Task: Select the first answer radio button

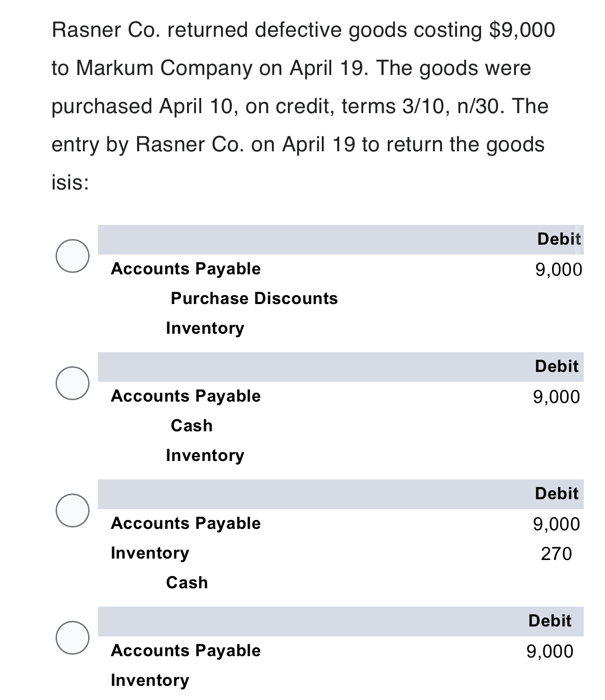Action: [73, 257]
